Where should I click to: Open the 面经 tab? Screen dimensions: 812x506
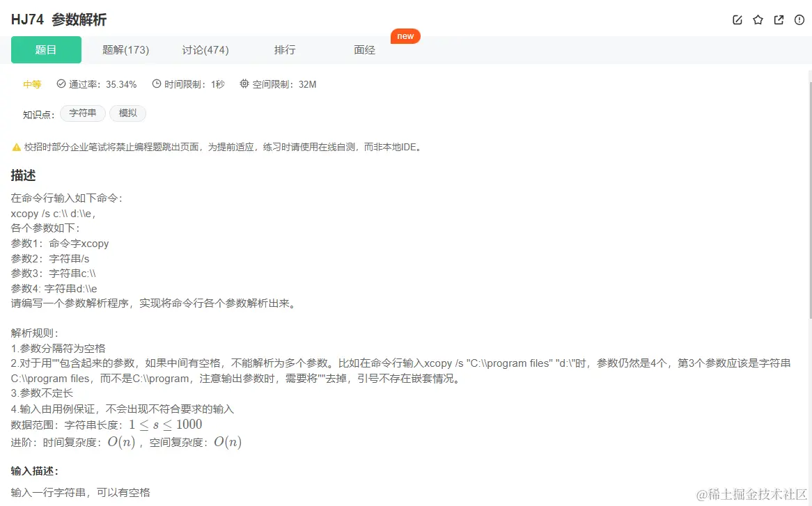pos(365,49)
